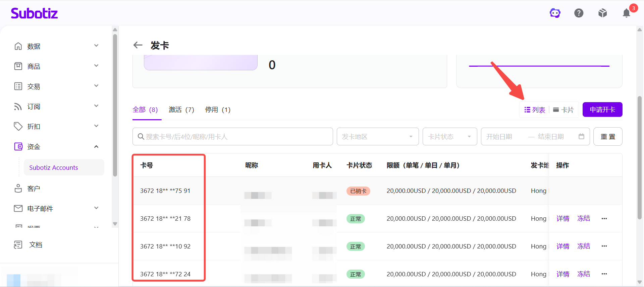644x287 pixels.
Task: Click the 商品 shop icon in sidebar
Action: [x=18, y=66]
